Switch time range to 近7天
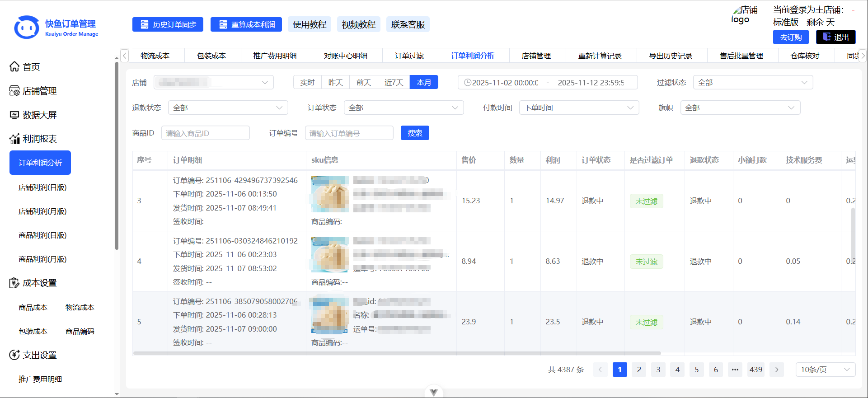 394,83
